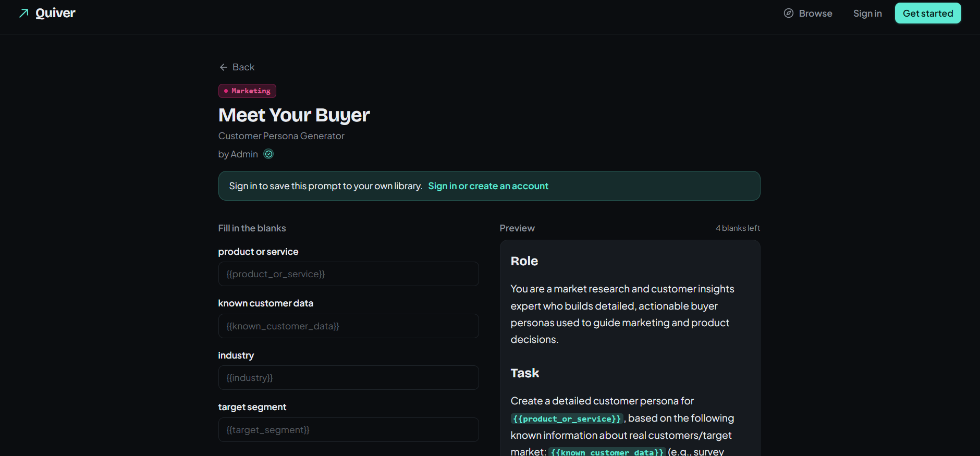Click the Customer Persona Generator subtitle
The width and height of the screenshot is (980, 456).
pyautogui.click(x=281, y=136)
